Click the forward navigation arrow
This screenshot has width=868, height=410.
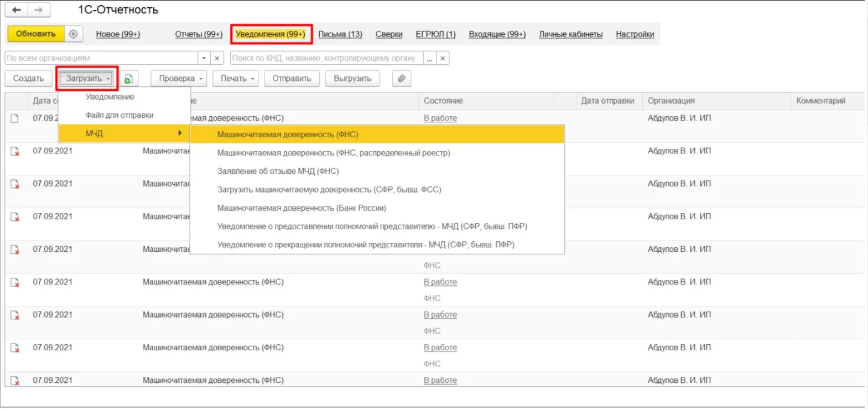38,10
